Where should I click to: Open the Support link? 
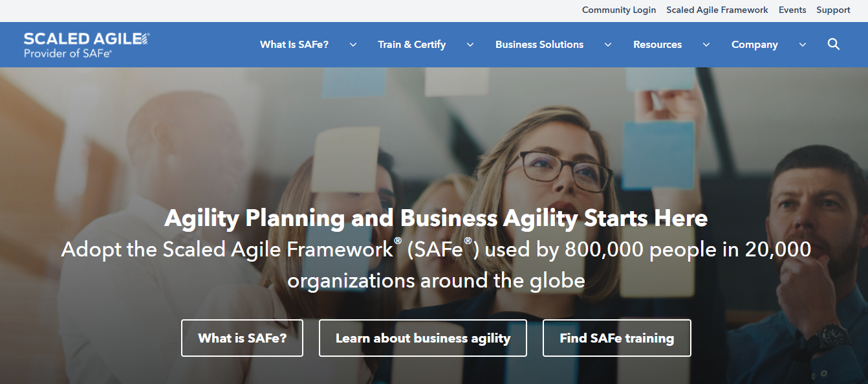(832, 10)
